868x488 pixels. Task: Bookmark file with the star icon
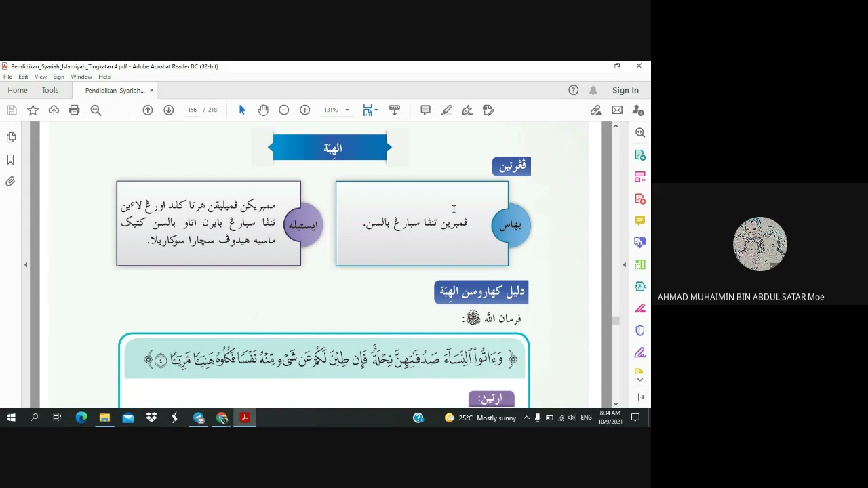click(x=33, y=110)
